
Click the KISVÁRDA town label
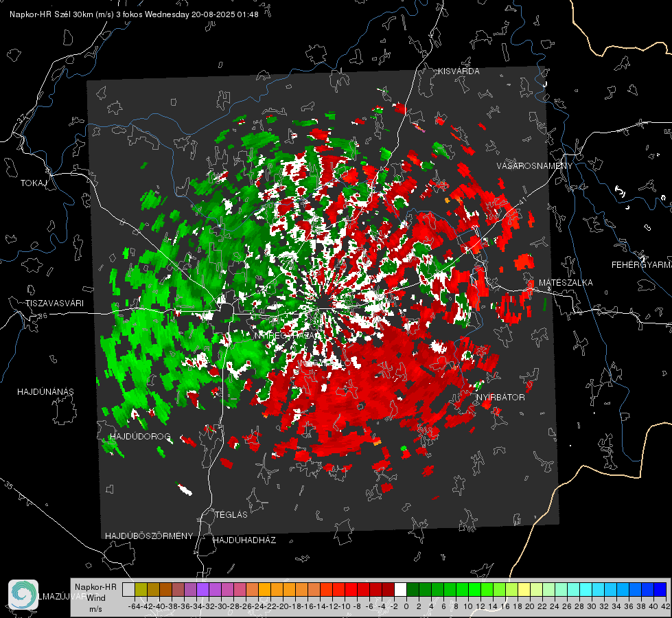[459, 71]
